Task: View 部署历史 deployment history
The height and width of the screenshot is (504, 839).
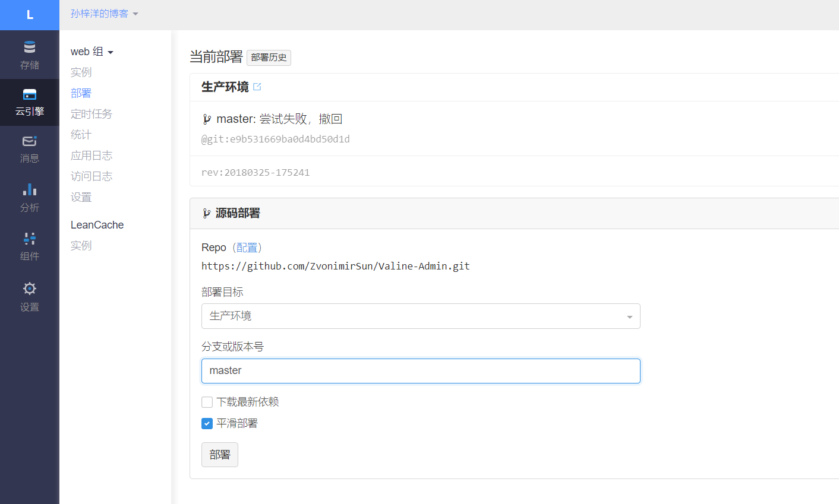Action: pos(269,58)
